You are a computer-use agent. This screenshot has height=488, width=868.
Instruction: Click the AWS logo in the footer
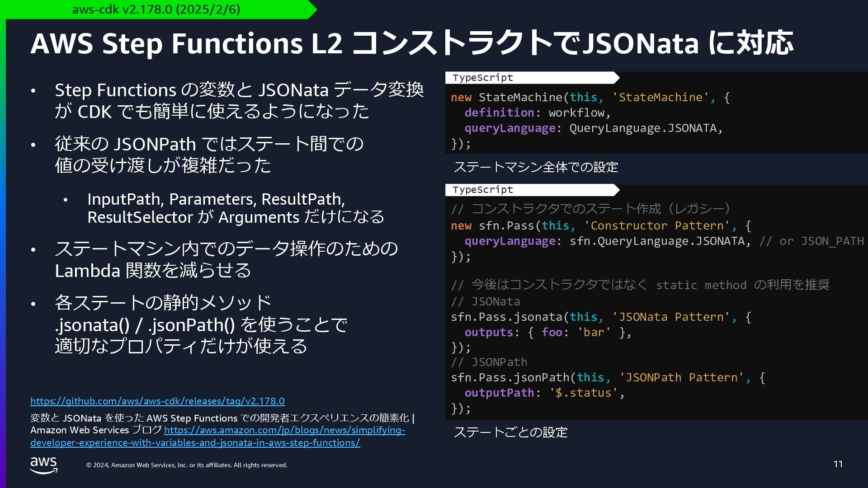pyautogui.click(x=44, y=465)
